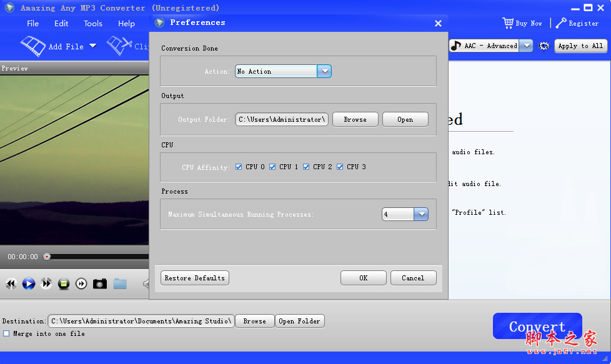This screenshot has height=364, width=611.
Task: Uncheck the CPU 1 affinity checkbox
Action: tap(272, 167)
